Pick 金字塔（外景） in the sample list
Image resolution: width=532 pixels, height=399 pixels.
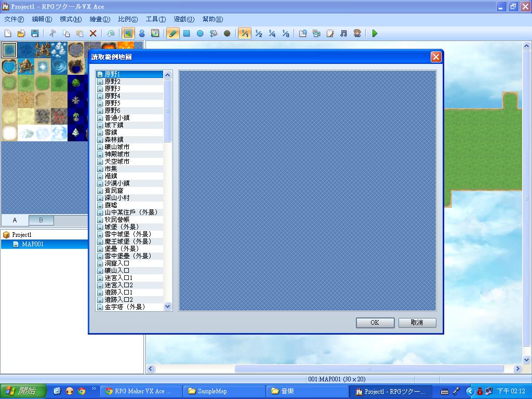click(x=129, y=307)
